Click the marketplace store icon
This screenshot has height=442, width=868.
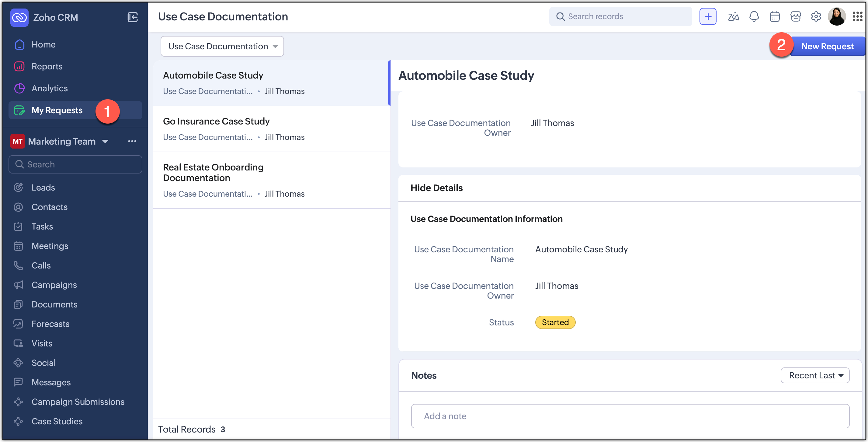[x=795, y=16]
